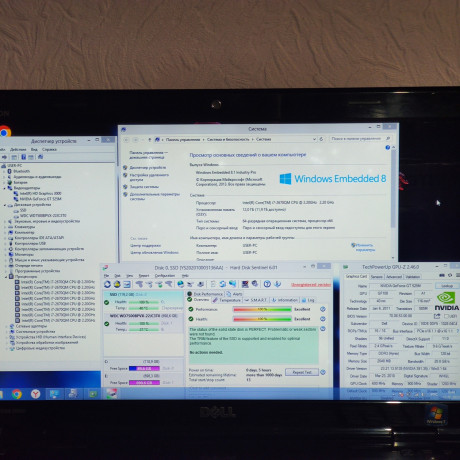
Task: Open the Configuration menu in Hard Disk Sentinel
Action: tap(165, 276)
